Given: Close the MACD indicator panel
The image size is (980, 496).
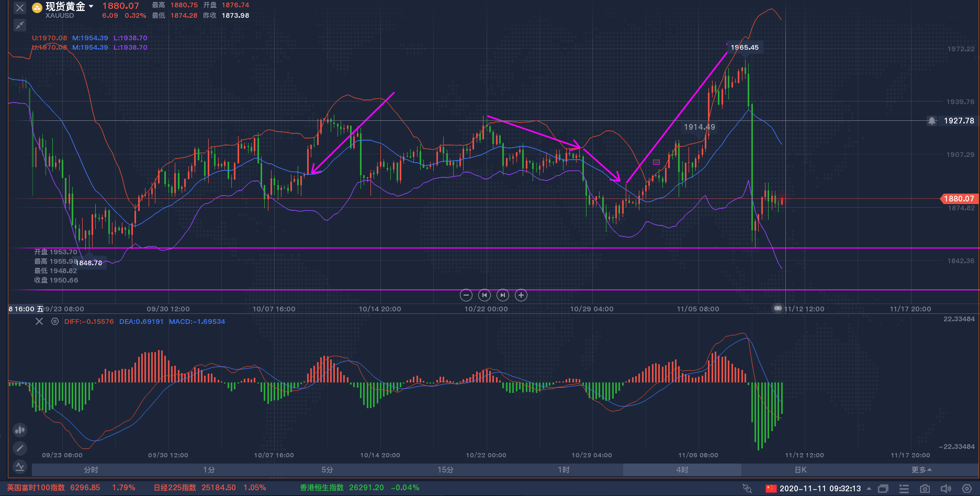Looking at the screenshot, I should (x=39, y=321).
